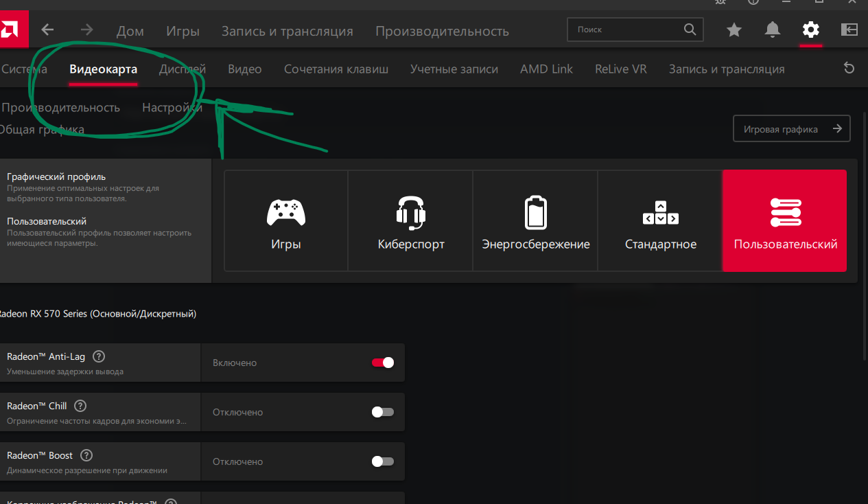This screenshot has height=504, width=868.
Task: Switch to the Дисплей tab
Action: pos(183,69)
